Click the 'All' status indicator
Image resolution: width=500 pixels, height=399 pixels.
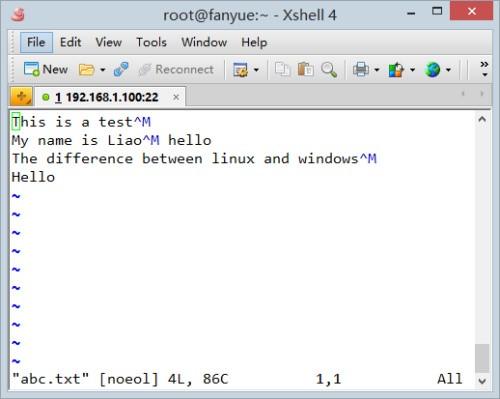[450, 379]
